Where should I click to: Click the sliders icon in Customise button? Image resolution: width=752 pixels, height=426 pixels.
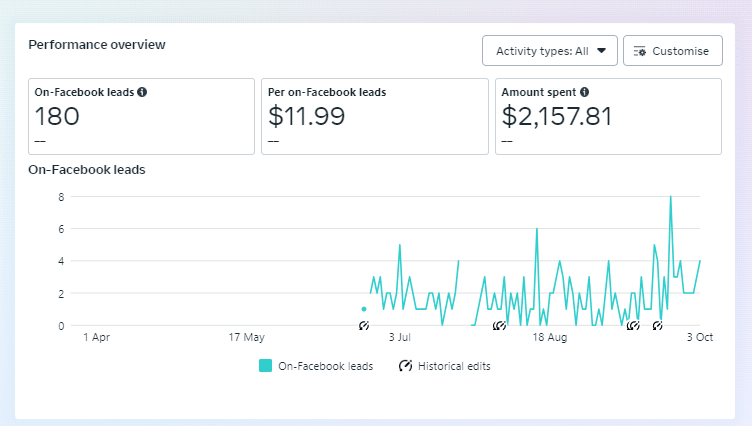pyautogui.click(x=640, y=51)
